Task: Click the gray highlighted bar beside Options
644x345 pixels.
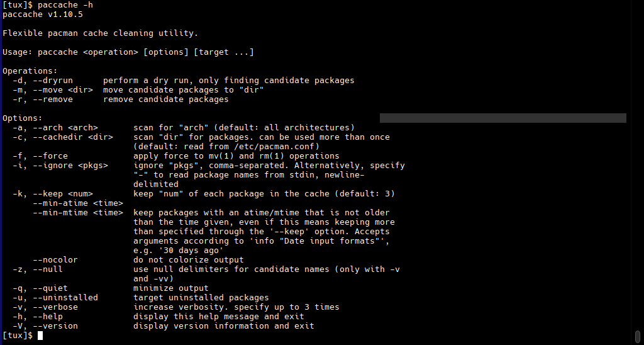Action: 502,118
